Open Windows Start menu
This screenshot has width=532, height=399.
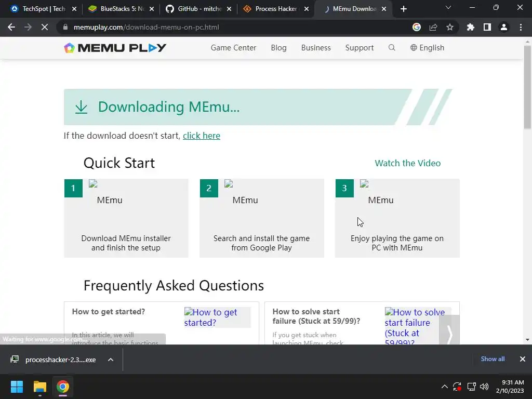(x=17, y=387)
